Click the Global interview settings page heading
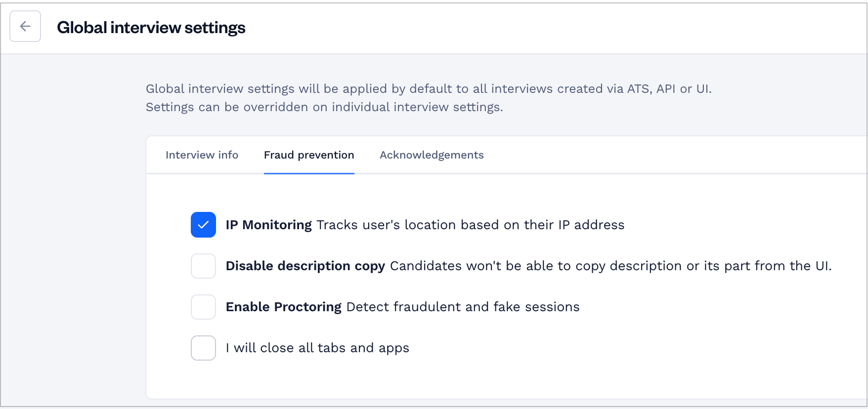868x409 pixels. tap(151, 28)
